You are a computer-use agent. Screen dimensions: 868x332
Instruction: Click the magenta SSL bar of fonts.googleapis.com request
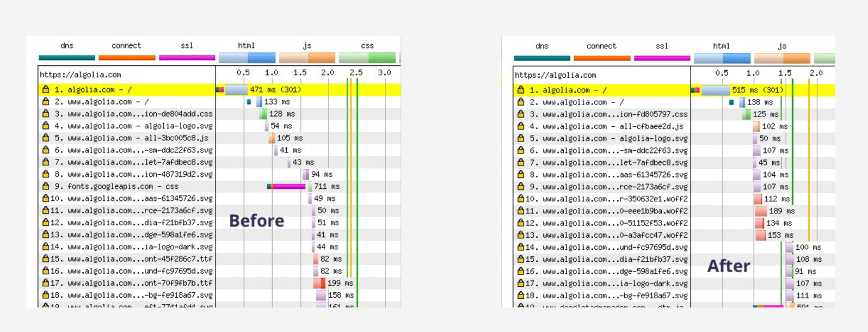[x=289, y=186]
